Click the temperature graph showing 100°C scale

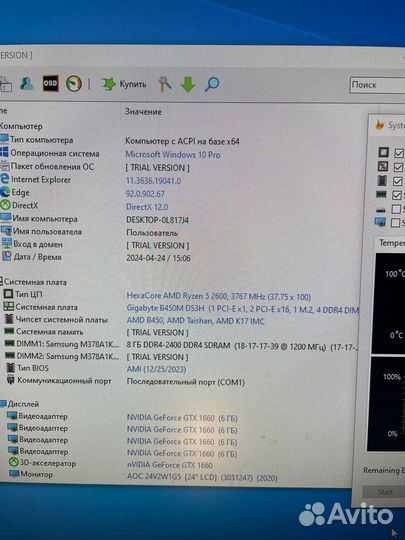click(388, 303)
